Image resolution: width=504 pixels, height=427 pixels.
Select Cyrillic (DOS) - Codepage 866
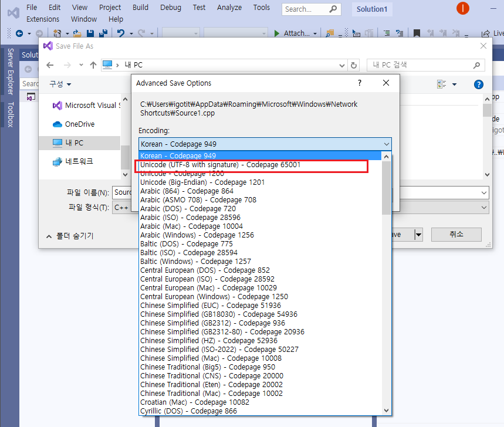pos(260,411)
